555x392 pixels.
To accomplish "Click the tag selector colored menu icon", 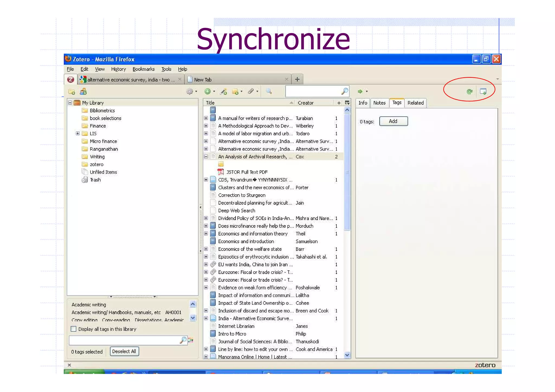I will click(191, 340).
